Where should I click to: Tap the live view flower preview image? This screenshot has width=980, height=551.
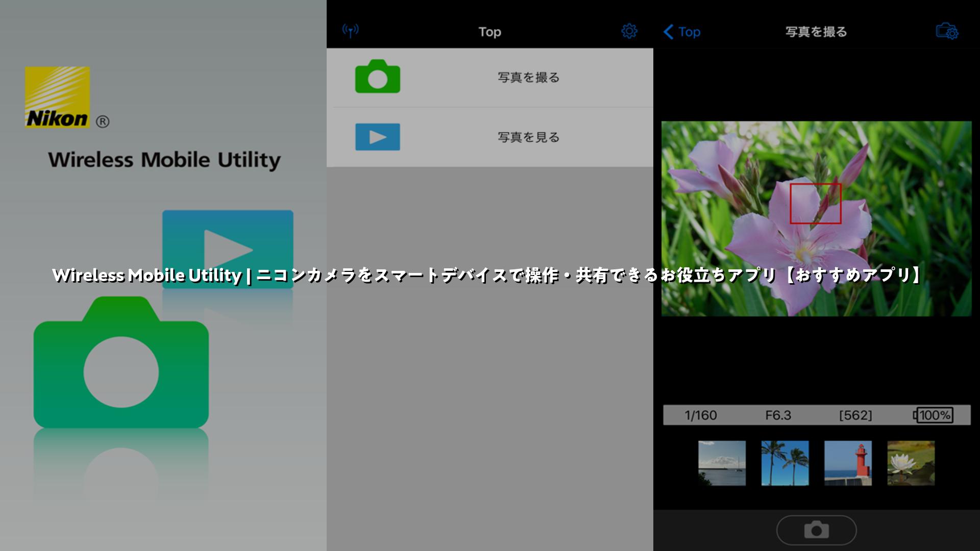point(817,218)
